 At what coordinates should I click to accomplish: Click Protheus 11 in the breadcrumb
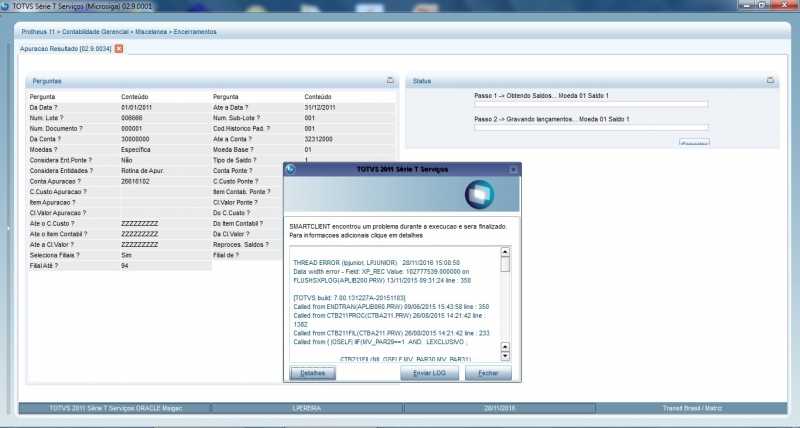(x=38, y=32)
